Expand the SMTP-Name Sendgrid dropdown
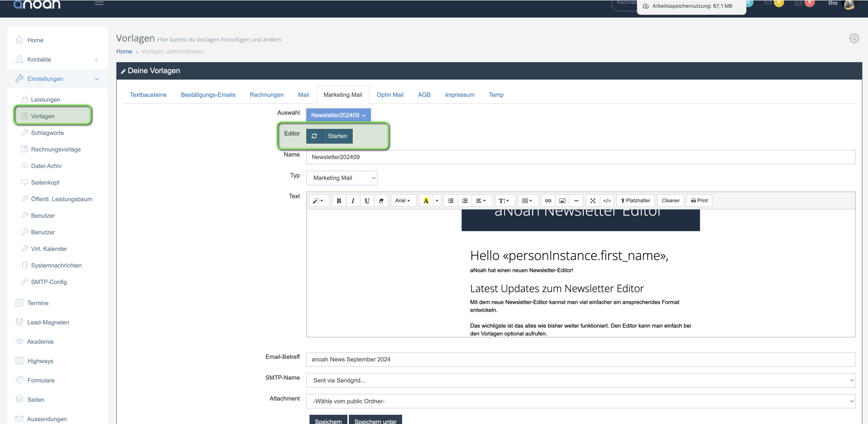Viewport: 868px width, 424px height. (580, 380)
